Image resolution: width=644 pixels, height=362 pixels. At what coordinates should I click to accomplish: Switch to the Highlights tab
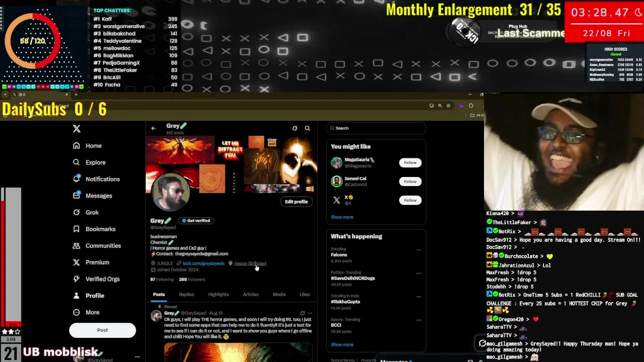click(218, 295)
